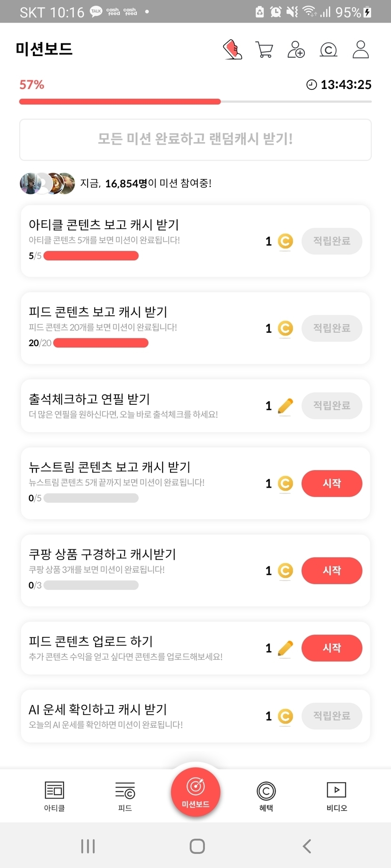Switch to the 비디오 tab

(337, 796)
